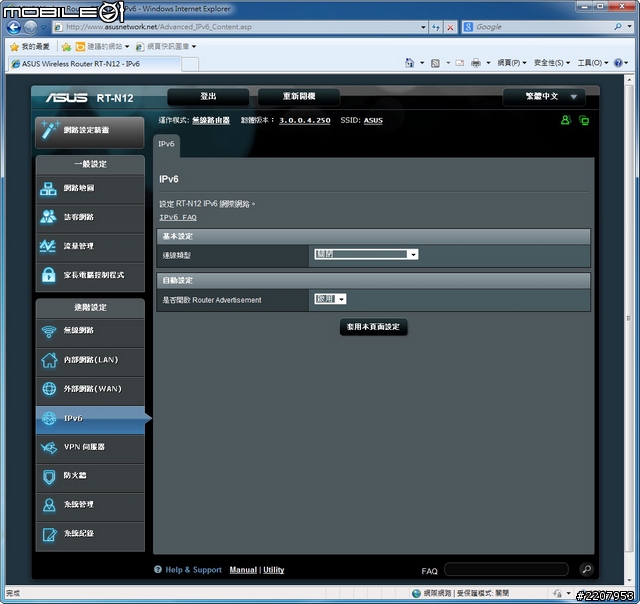Viewport: 640px width, 604px height.
Task: Click the Apply page settings button
Action: (373, 327)
